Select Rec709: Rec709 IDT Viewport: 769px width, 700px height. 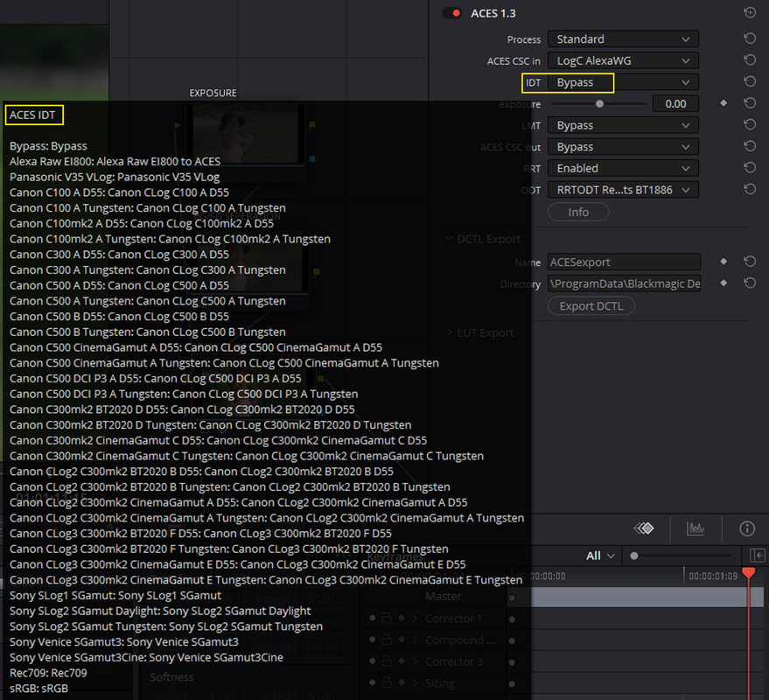pyautogui.click(x=48, y=674)
